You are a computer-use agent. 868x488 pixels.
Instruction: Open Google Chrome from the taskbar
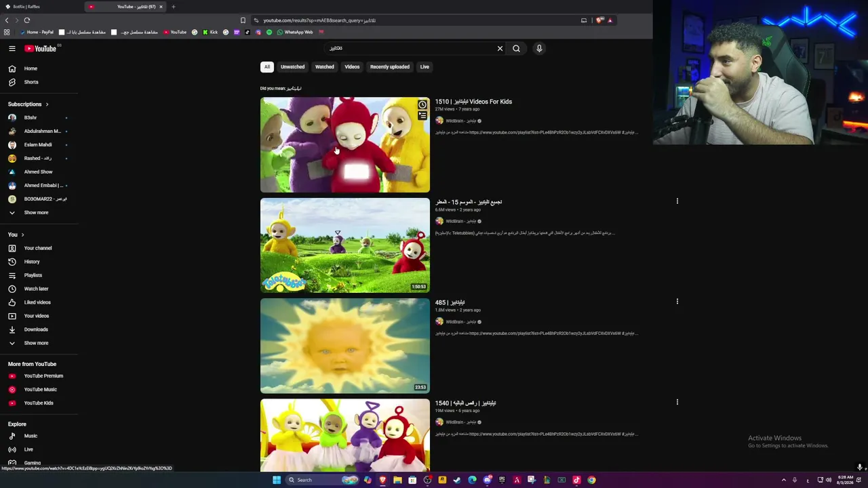(x=591, y=480)
